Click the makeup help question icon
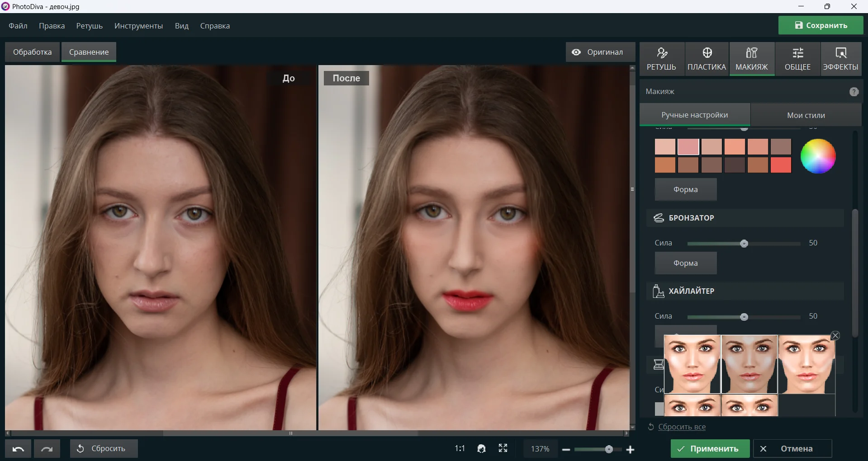Viewport: 868px width, 461px height. 854,92
